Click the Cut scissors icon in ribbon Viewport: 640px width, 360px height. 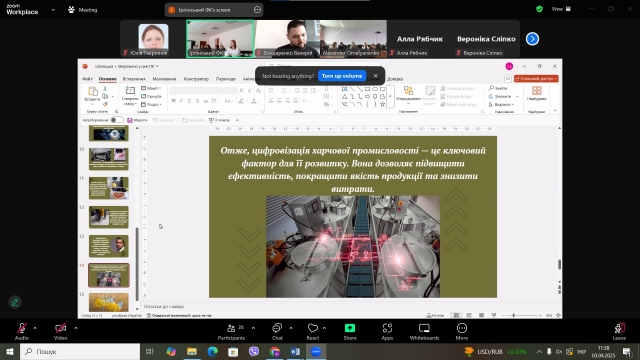click(105, 89)
